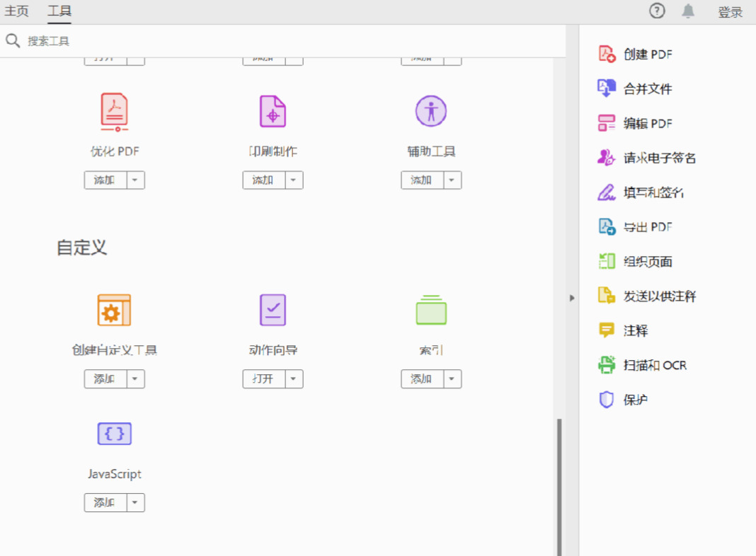The height and width of the screenshot is (556, 756).
Task: Select the 索引 index icon
Action: point(431,310)
